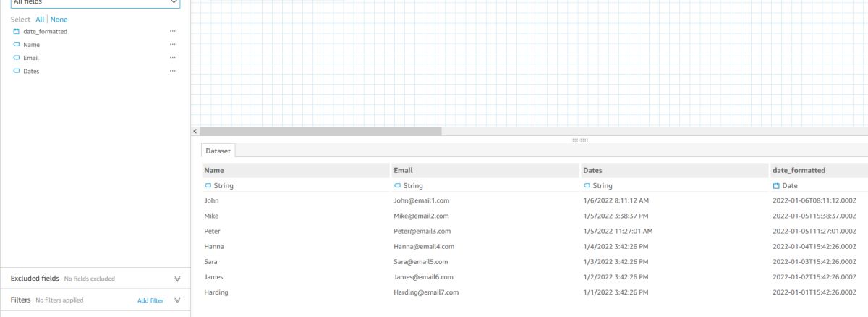868x317 pixels.
Task: Click horizontal scrollbar thumb in diagram area
Action: [320, 131]
